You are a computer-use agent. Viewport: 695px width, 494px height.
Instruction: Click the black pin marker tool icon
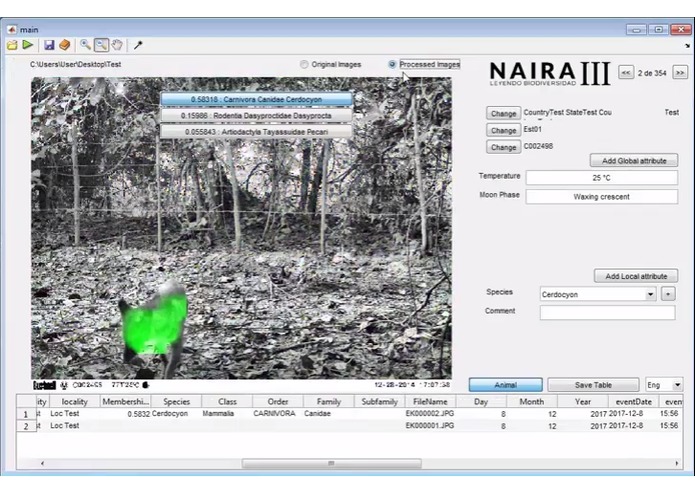[x=138, y=45]
